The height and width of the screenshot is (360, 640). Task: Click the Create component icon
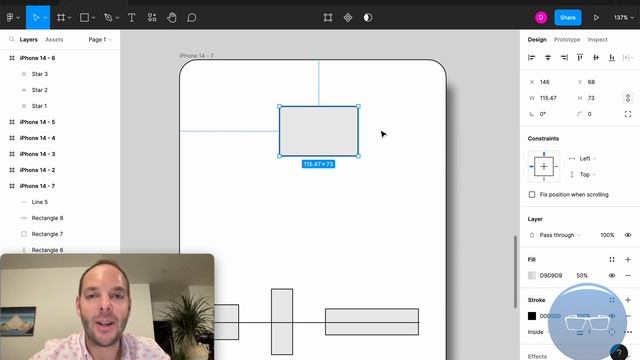(x=348, y=18)
